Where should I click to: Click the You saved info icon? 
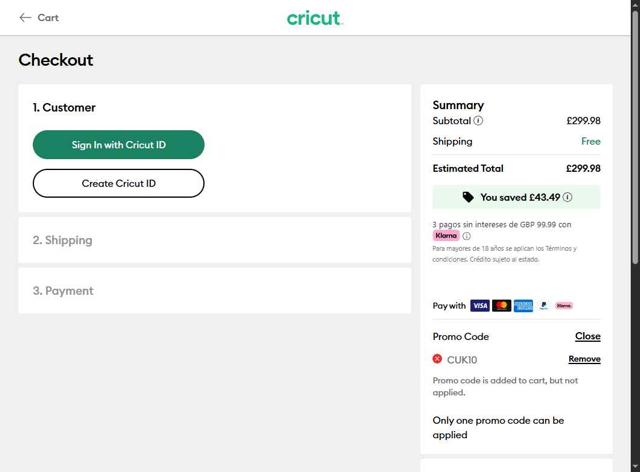568,198
